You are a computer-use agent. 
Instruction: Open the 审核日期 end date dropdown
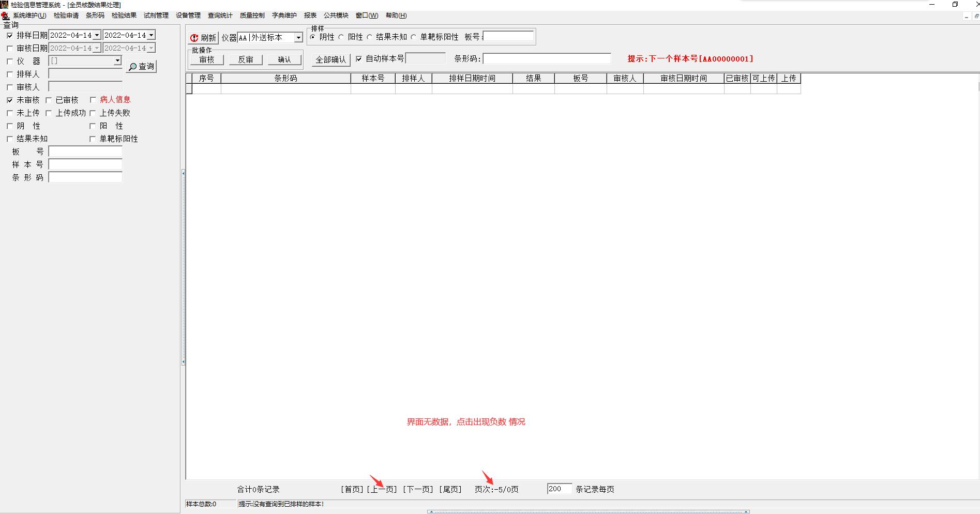pos(151,48)
